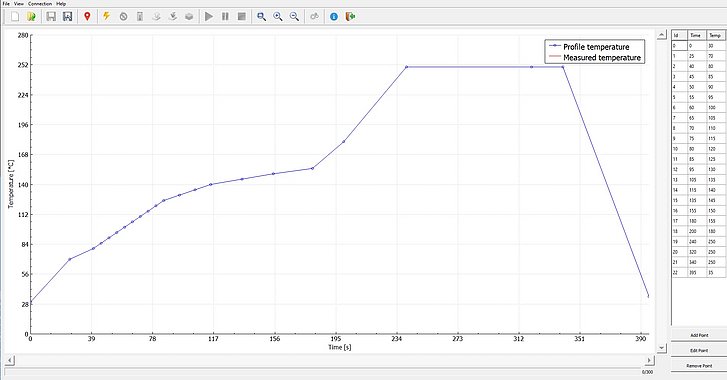Open the Help menu
This screenshot has width=727, height=380.
(61, 3)
